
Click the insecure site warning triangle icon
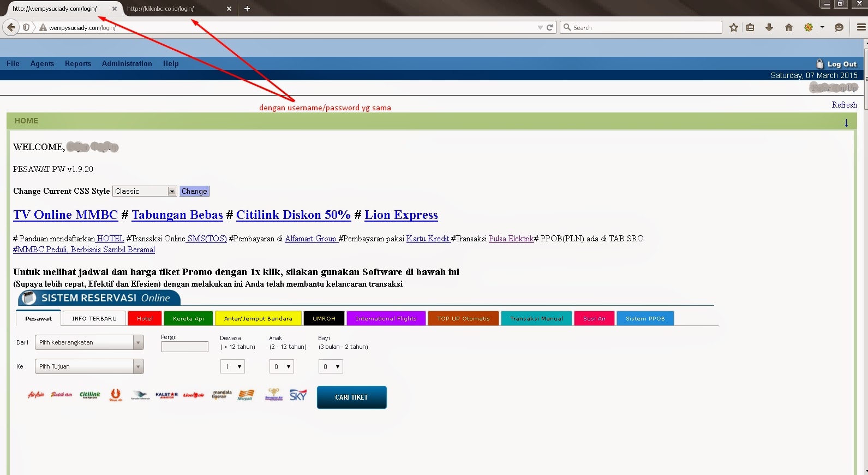[x=43, y=27]
